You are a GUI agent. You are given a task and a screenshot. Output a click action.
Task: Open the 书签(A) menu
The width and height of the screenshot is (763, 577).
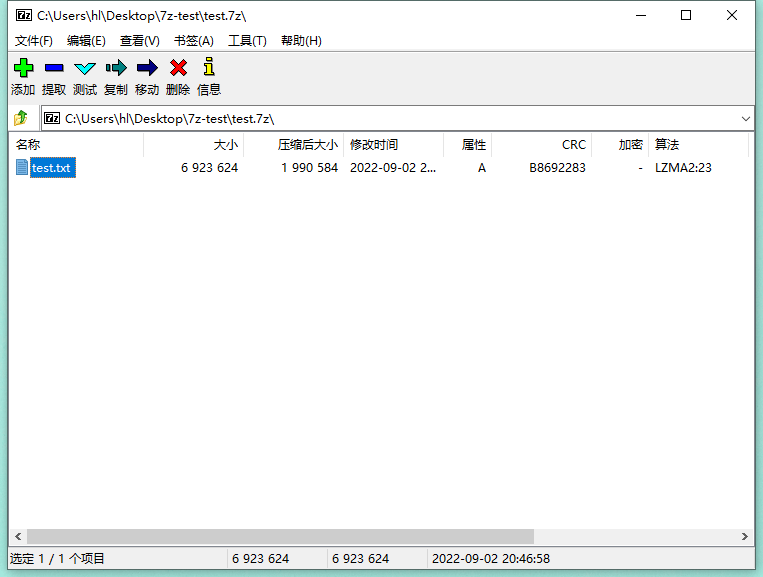[x=194, y=41]
